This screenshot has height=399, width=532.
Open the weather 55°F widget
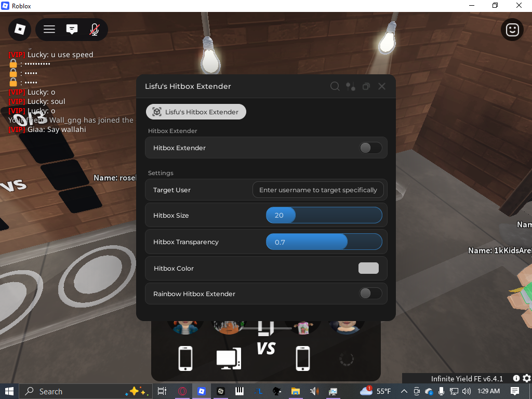point(376,391)
